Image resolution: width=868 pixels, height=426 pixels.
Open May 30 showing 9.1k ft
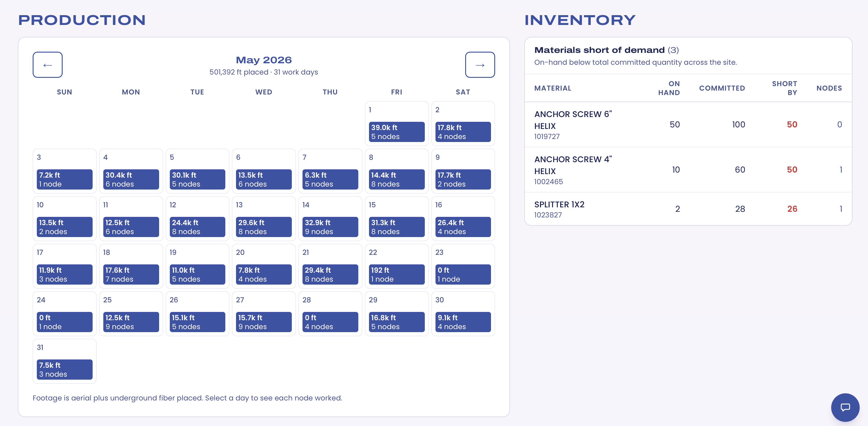463,314
